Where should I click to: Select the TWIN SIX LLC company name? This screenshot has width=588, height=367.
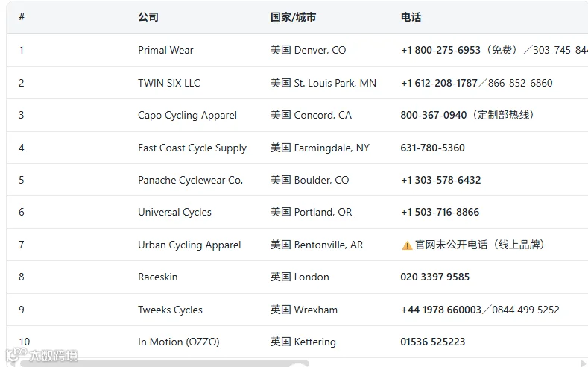click(x=168, y=83)
